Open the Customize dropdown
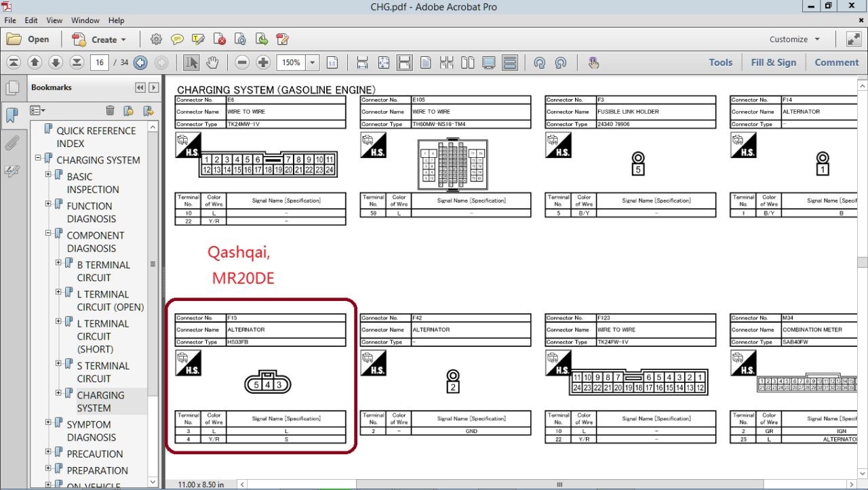The width and height of the screenshot is (868, 490). 795,39
